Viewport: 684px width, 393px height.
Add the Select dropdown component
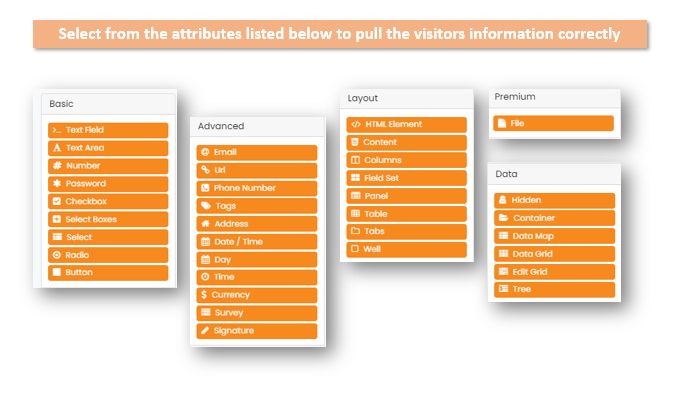pos(108,237)
